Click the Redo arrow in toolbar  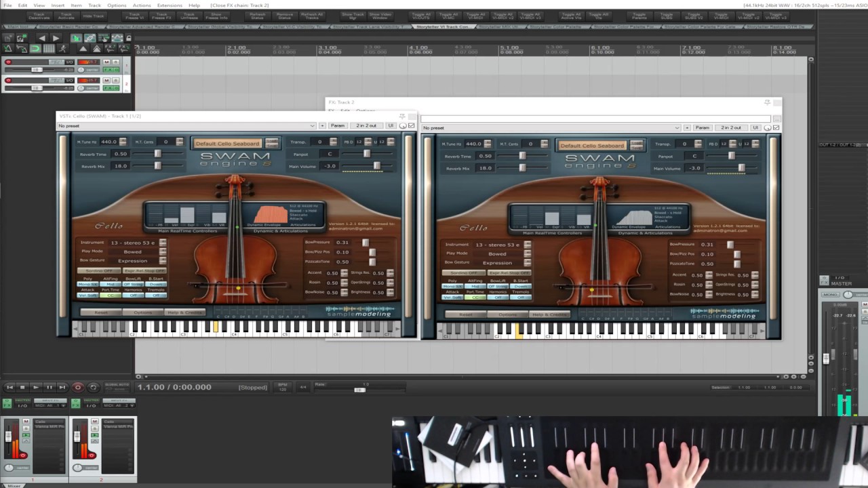56,38
